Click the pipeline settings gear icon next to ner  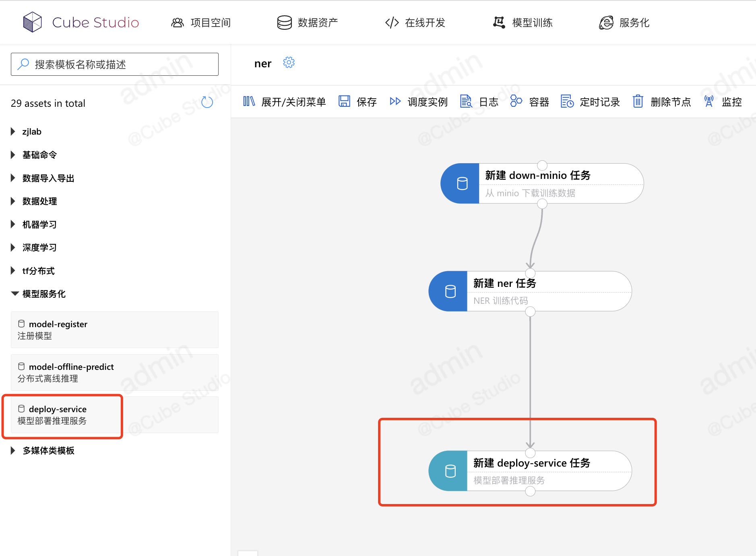(x=289, y=63)
